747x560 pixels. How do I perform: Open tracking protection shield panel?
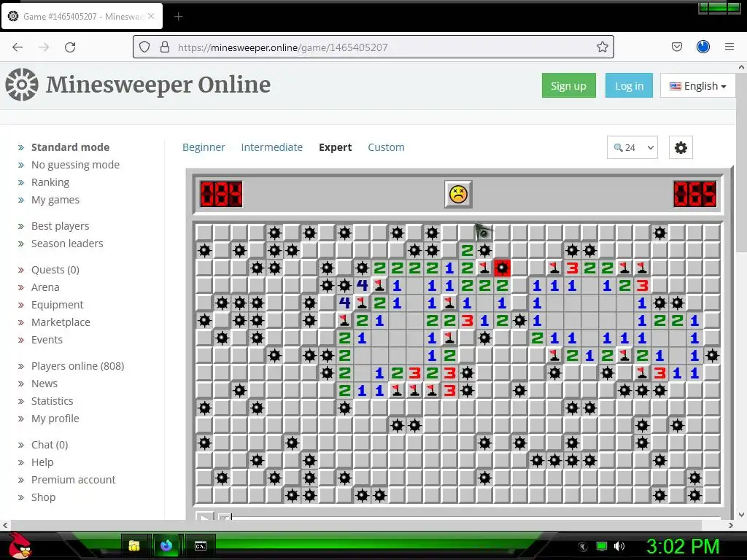click(x=144, y=47)
